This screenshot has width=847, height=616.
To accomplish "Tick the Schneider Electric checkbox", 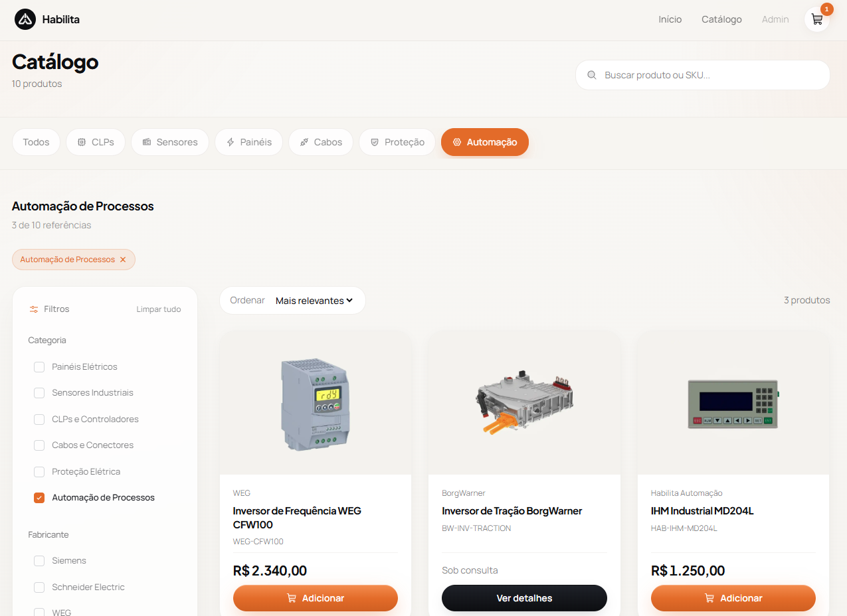I will click(x=39, y=587).
